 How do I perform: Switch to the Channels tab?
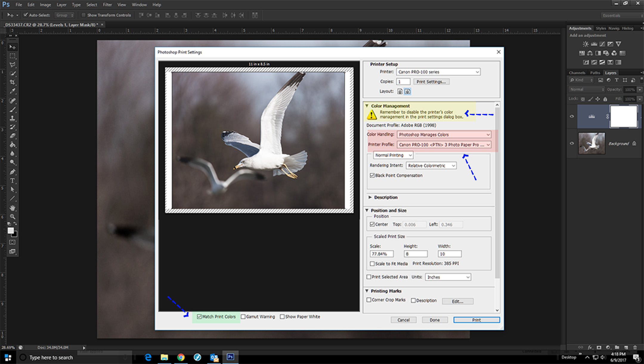(577, 73)
